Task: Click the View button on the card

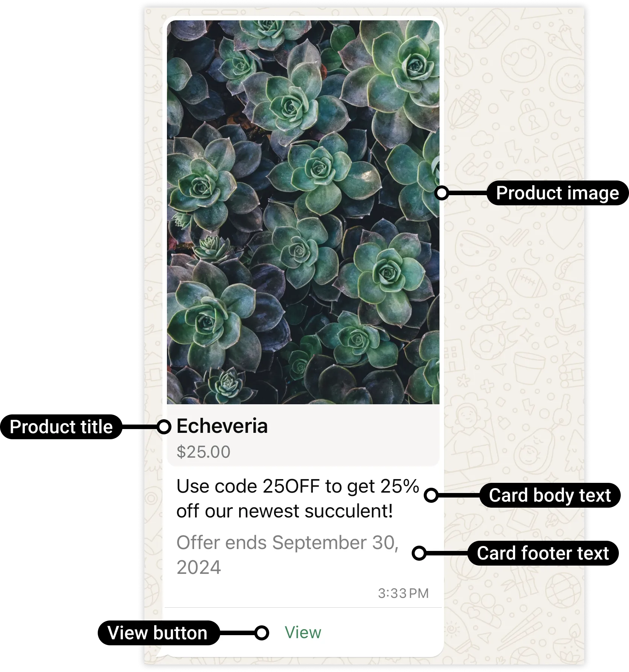Action: tap(303, 633)
